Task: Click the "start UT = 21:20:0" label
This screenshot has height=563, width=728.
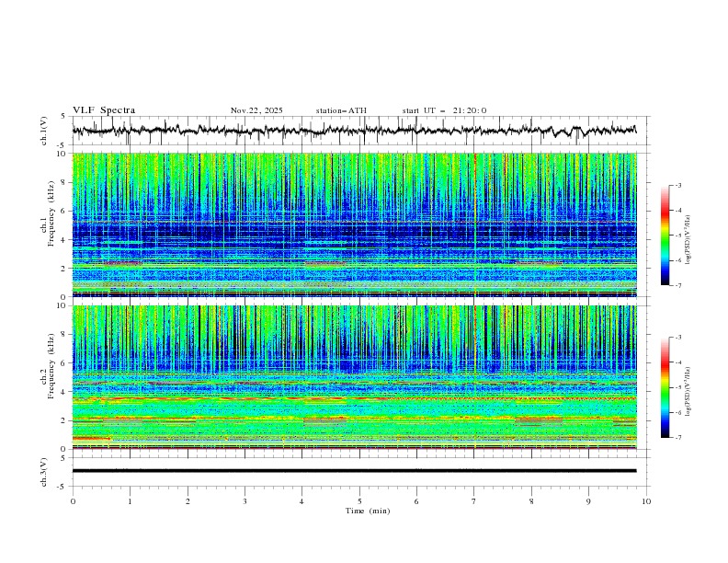Action: coord(444,110)
